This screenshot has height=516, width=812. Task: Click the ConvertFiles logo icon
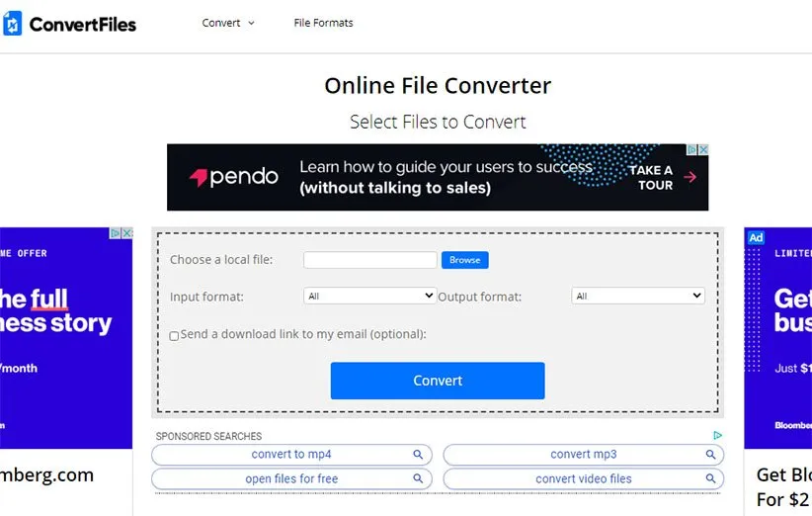point(13,24)
